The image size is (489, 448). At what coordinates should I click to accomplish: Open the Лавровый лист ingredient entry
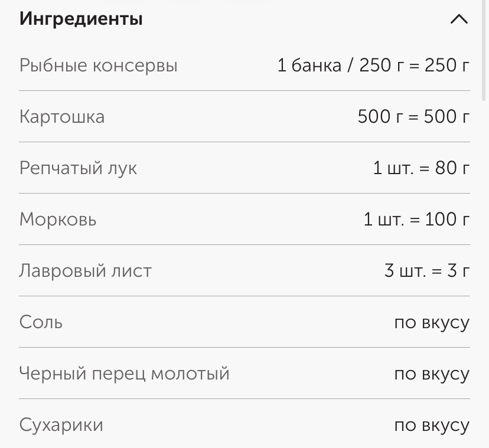(85, 270)
